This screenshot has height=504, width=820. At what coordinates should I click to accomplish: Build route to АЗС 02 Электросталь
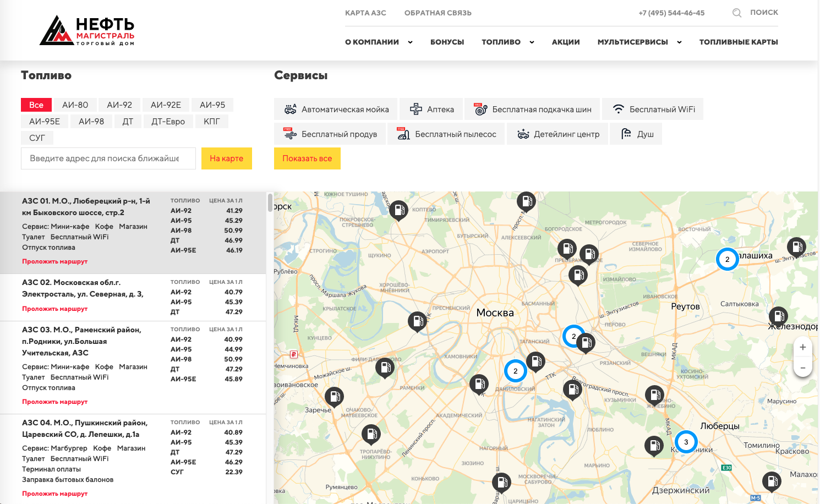(x=54, y=309)
